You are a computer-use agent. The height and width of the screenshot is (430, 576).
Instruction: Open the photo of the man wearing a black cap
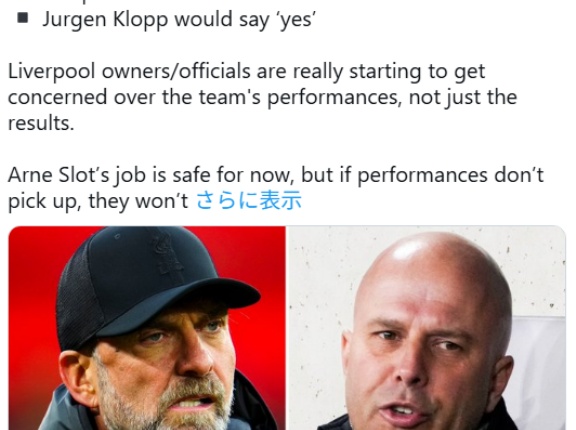[x=147, y=328]
